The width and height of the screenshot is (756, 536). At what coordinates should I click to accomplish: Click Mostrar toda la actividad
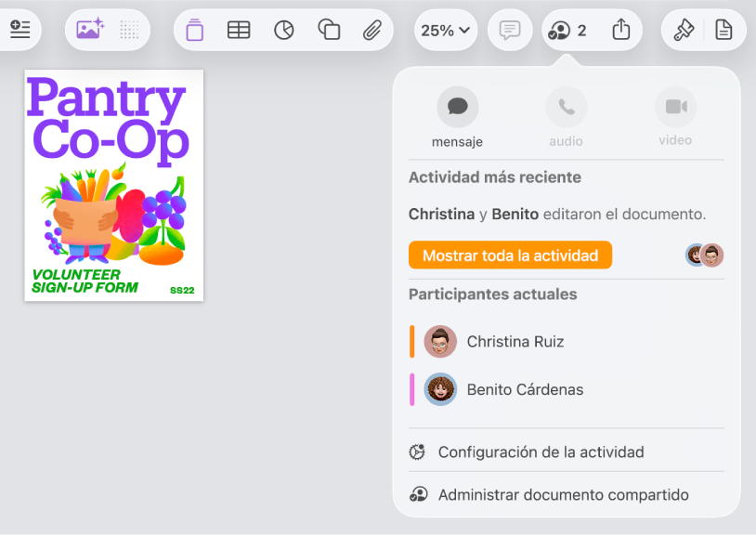510,255
